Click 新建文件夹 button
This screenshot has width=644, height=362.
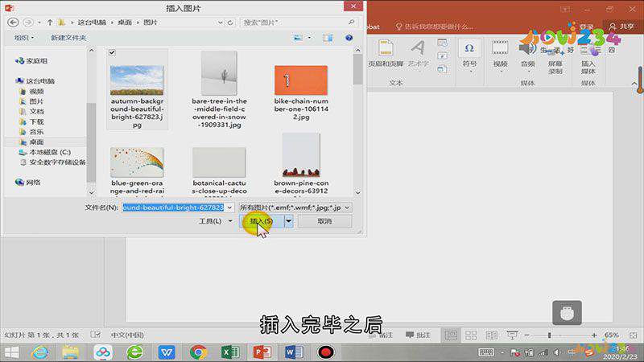click(x=68, y=38)
